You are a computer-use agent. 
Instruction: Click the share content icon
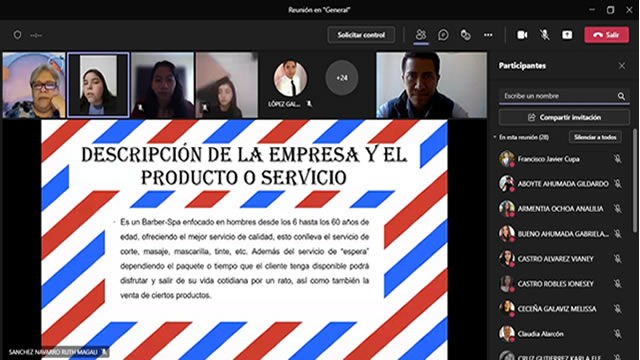tap(567, 35)
